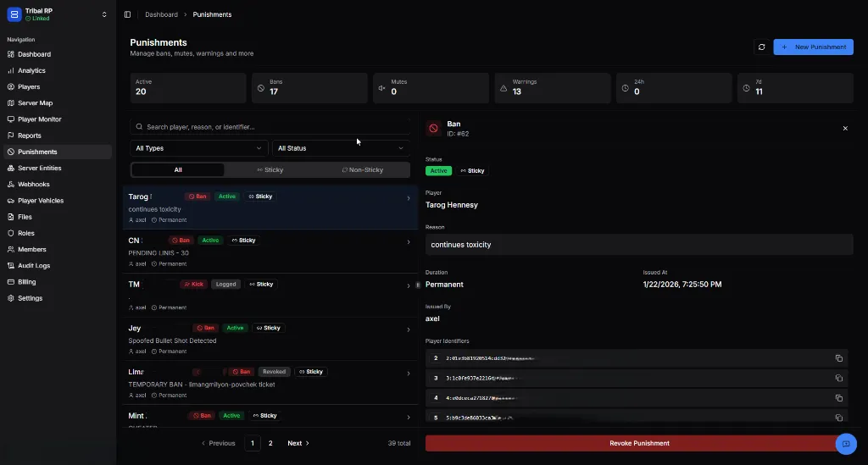Screen dimensions: 868x465
Task: Click the Files icon in sidebar
Action: click(x=10, y=217)
